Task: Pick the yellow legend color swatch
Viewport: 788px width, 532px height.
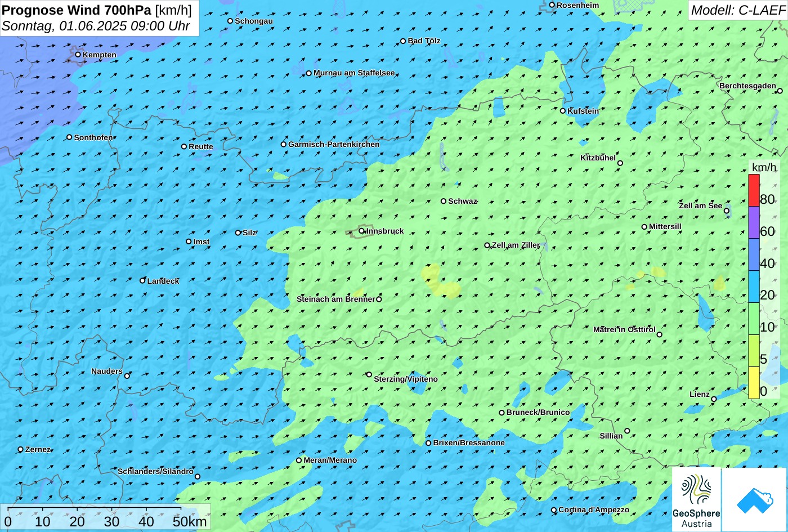Action: click(x=754, y=383)
